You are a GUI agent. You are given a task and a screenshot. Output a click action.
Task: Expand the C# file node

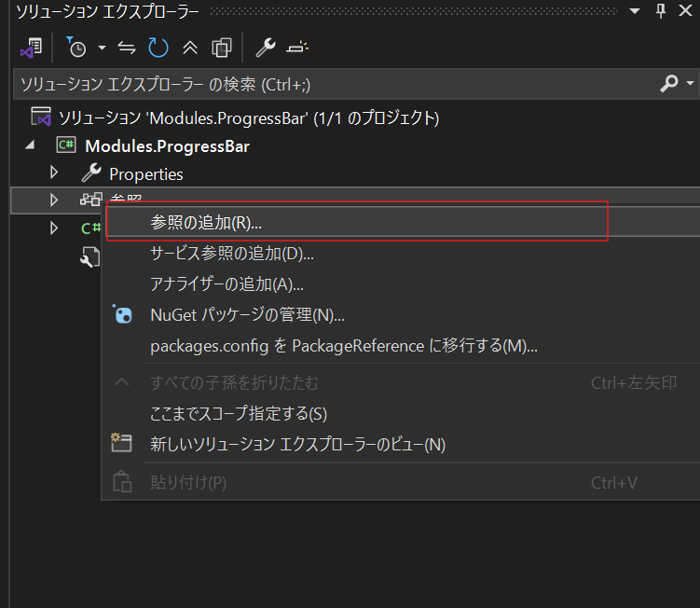(54, 228)
